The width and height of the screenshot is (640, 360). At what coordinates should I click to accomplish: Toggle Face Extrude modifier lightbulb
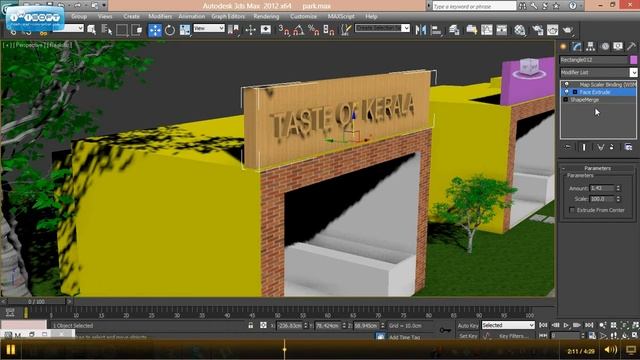coord(567,92)
